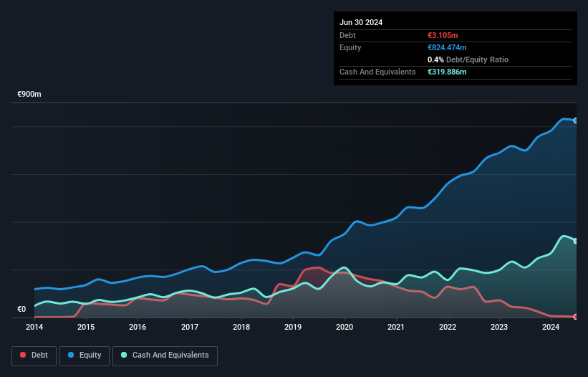Click the 2023 x-axis label

click(499, 327)
